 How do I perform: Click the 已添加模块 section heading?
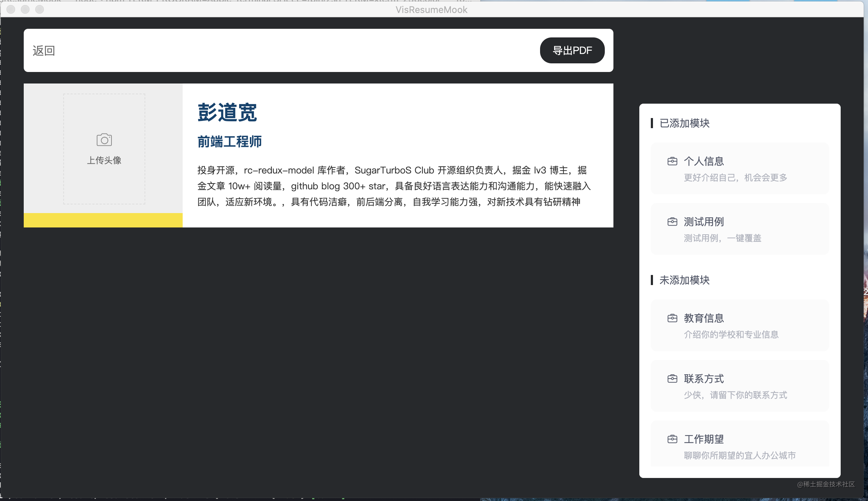tap(684, 123)
